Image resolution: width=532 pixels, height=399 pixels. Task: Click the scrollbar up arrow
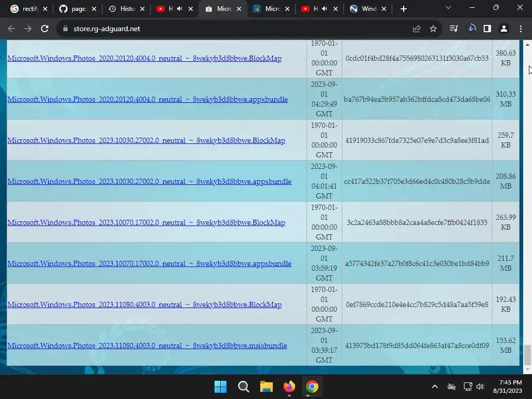pyautogui.click(x=527, y=45)
